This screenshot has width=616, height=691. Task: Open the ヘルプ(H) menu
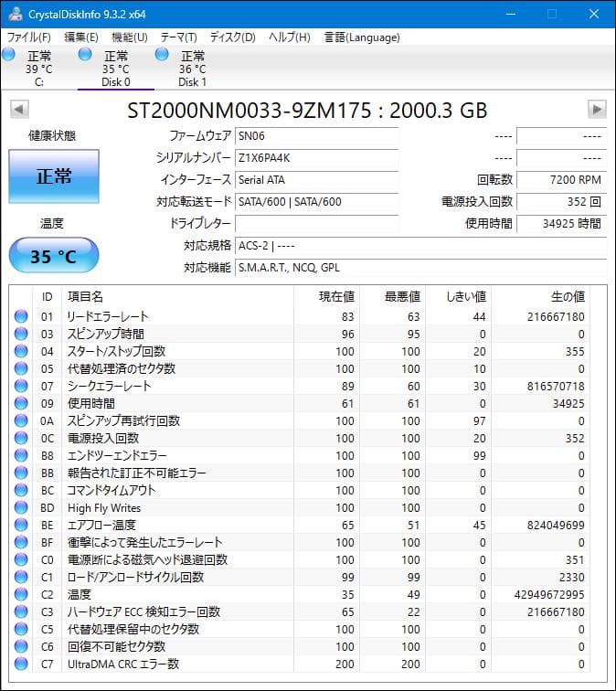[290, 37]
